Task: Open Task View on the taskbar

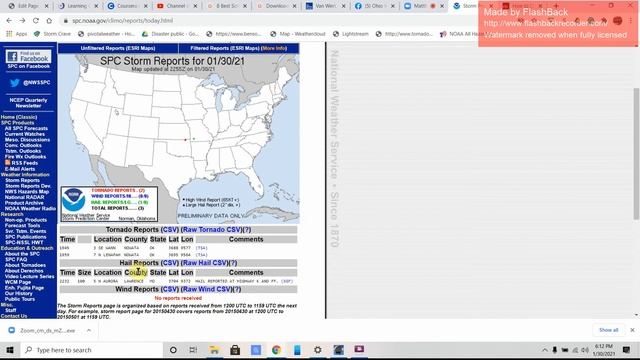Action: point(193,350)
